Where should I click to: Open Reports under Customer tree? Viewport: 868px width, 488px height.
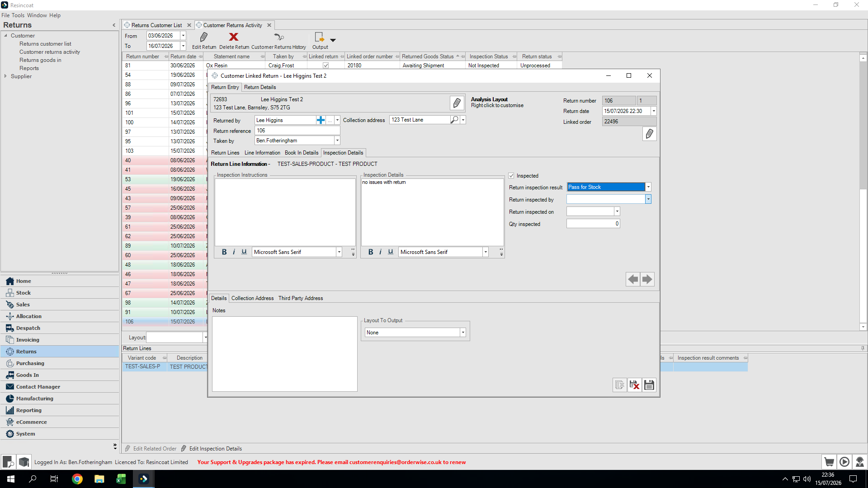29,68
